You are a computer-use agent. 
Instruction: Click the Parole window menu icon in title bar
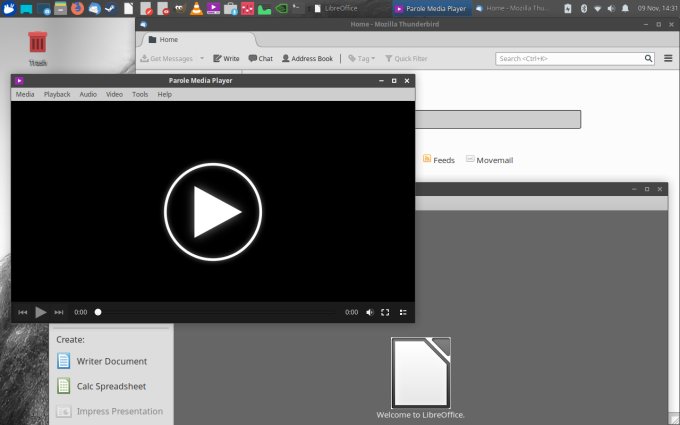(19, 81)
